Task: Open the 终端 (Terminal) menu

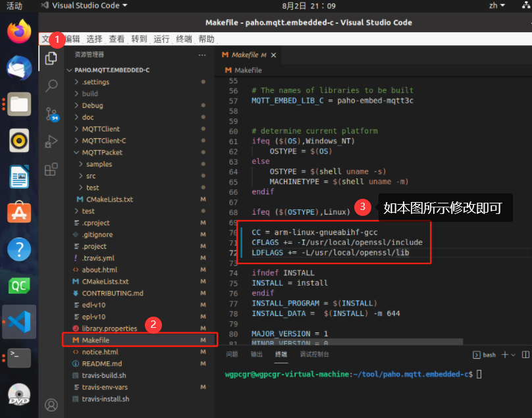Action: (184, 39)
